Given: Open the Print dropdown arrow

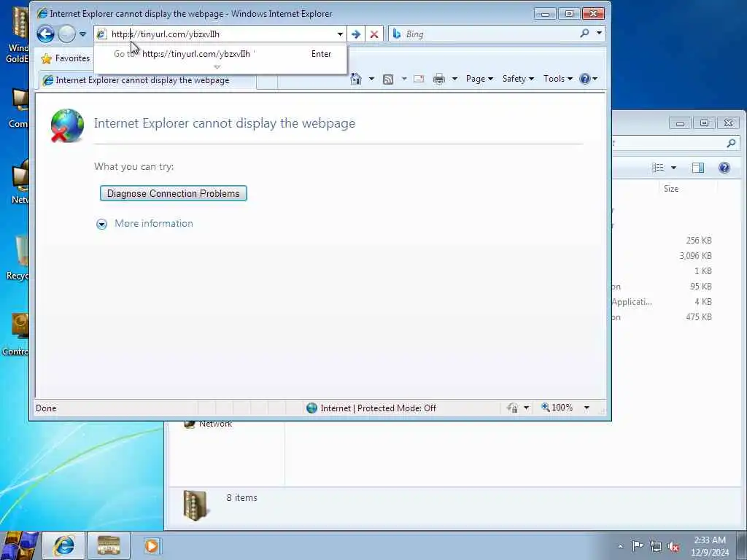Looking at the screenshot, I should coord(454,79).
